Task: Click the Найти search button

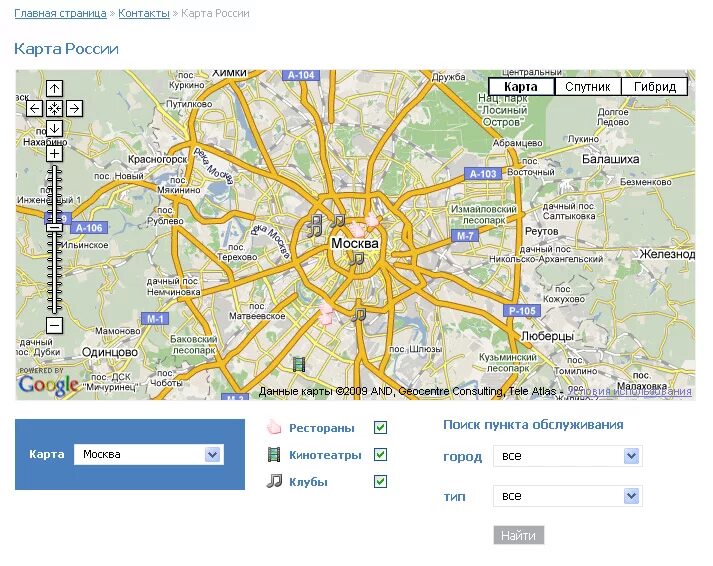Action: point(518,536)
